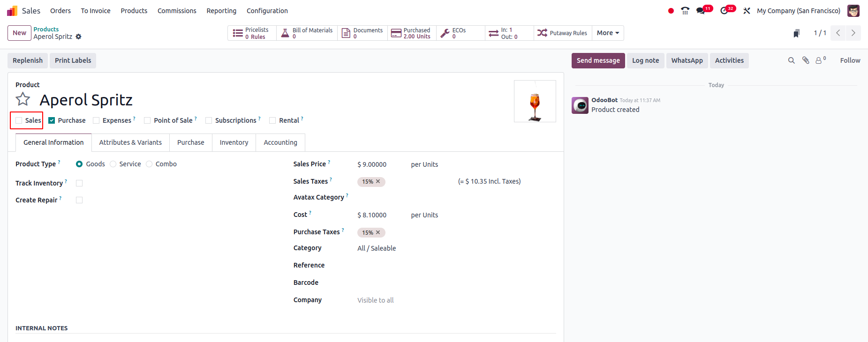Open the Commissions menu

tap(177, 11)
